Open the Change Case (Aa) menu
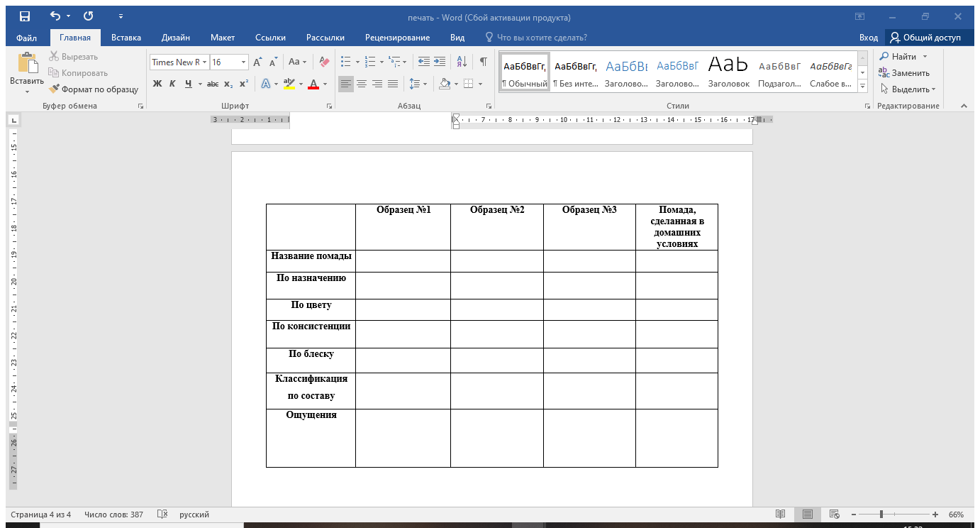 (298, 62)
